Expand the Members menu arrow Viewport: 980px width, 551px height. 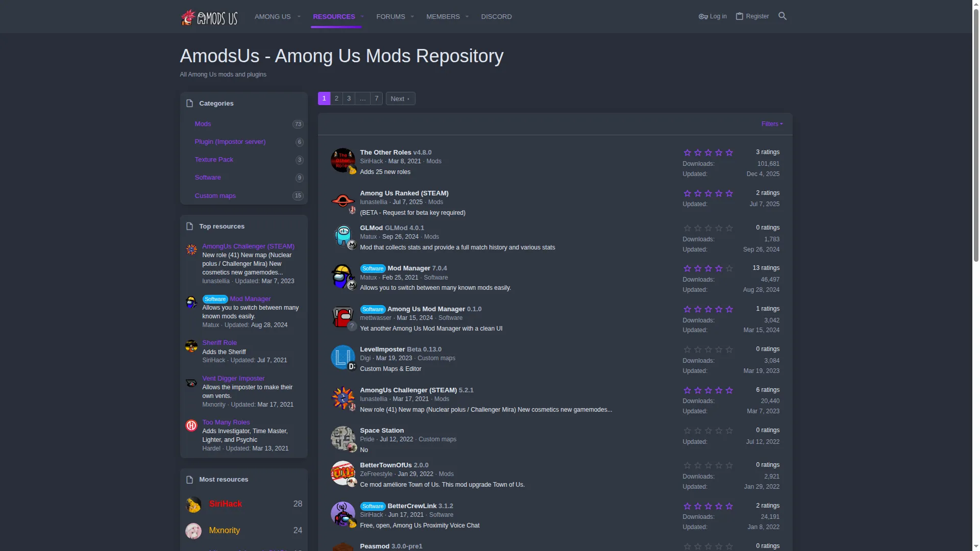pyautogui.click(x=467, y=17)
